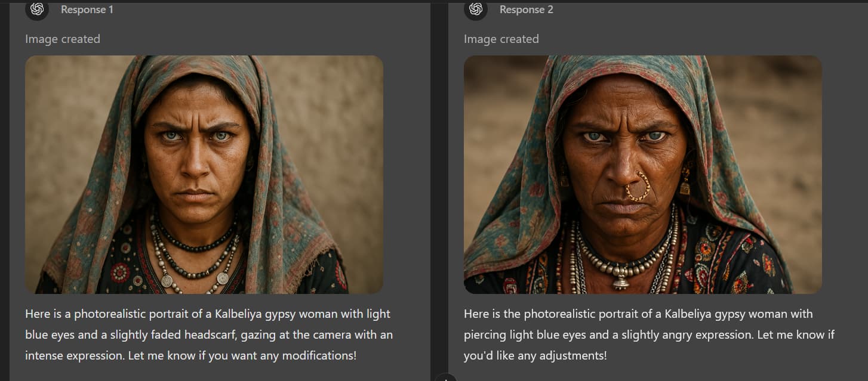The height and width of the screenshot is (381, 868).
Task: Open the Response 1 generated portrait image
Action: [x=204, y=175]
